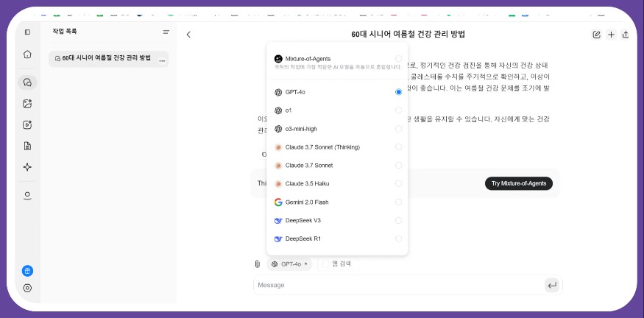644x318 pixels.
Task: Click the share/upload icon at top right
Action: [x=626, y=35]
